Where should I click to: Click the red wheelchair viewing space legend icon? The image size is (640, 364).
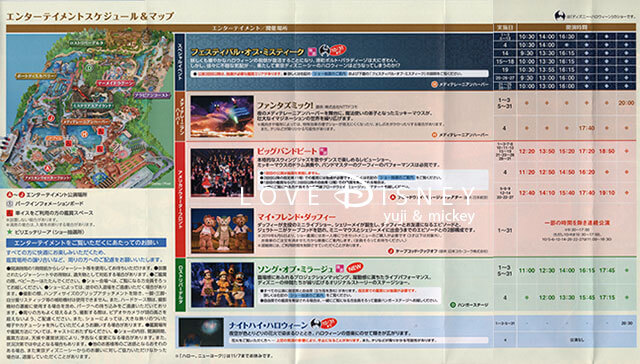click(x=10, y=213)
